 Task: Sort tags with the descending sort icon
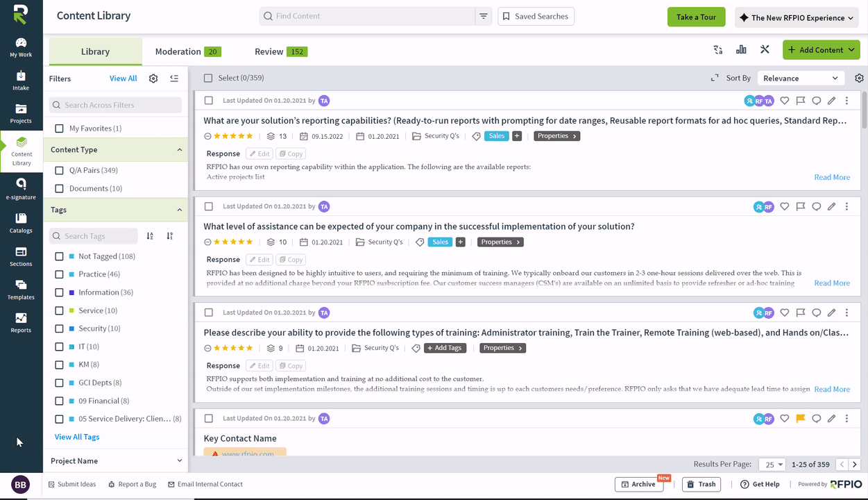pyautogui.click(x=169, y=236)
